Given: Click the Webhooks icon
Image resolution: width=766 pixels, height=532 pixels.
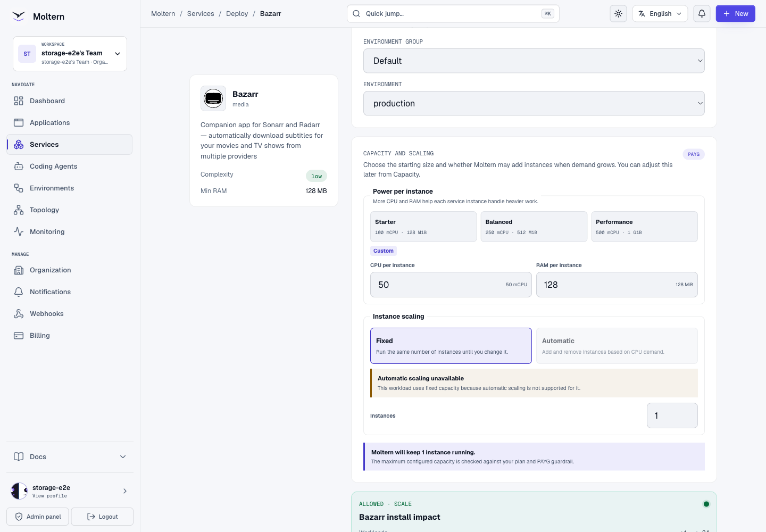Looking at the screenshot, I should coord(19,314).
